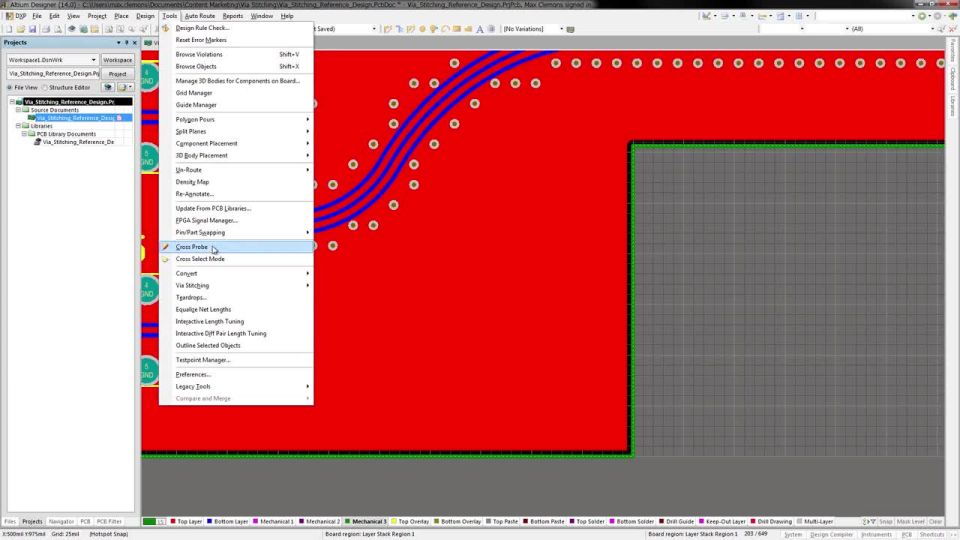Click the Place Fill tool icon
Screen dimensions: 960x540
pos(457,29)
